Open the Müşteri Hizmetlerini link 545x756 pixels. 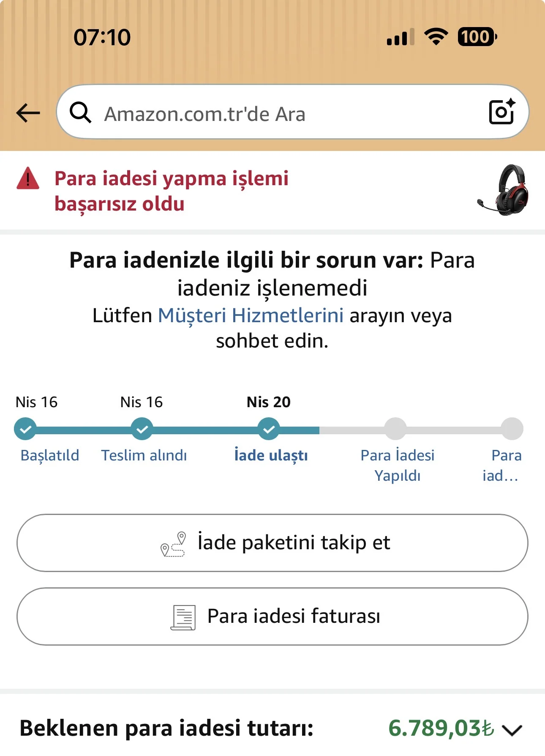click(x=251, y=315)
